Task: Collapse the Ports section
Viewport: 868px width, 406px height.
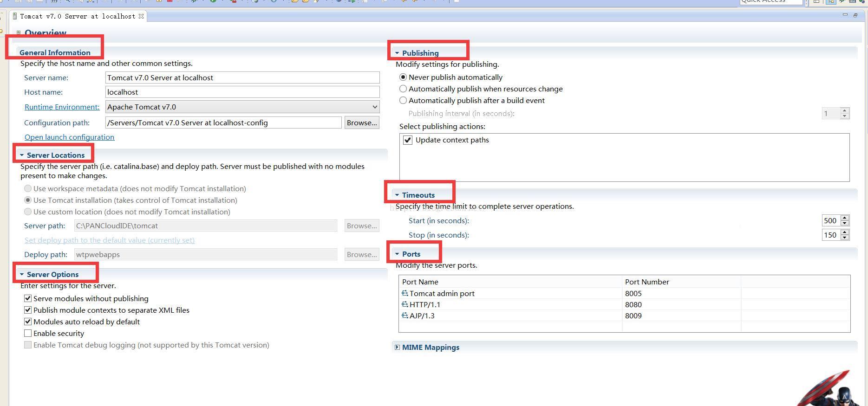Action: pos(397,254)
